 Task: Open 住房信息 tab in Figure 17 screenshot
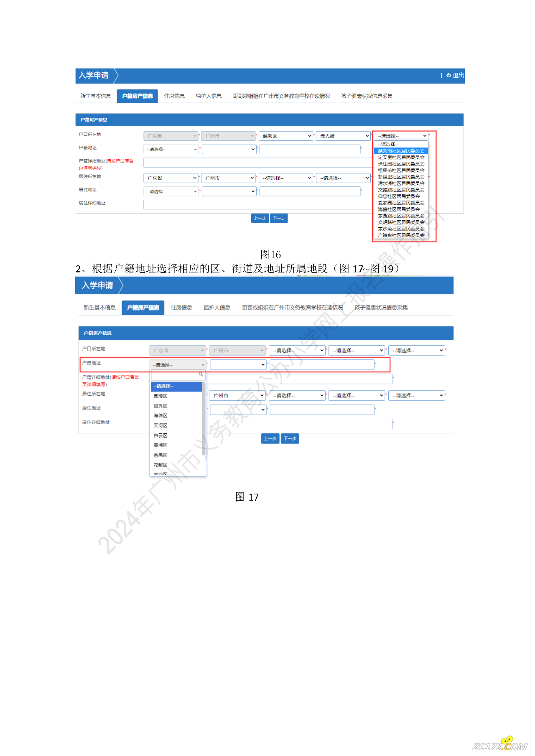tap(181, 308)
